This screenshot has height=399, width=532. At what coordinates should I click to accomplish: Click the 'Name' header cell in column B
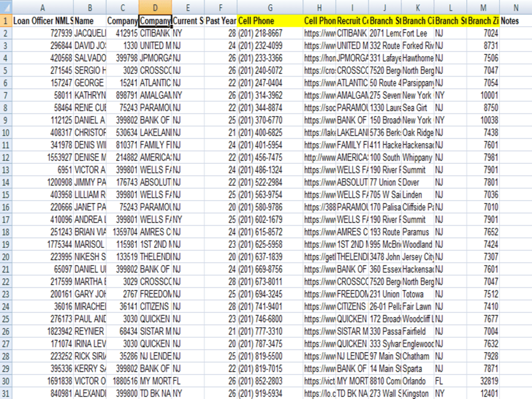[89, 21]
